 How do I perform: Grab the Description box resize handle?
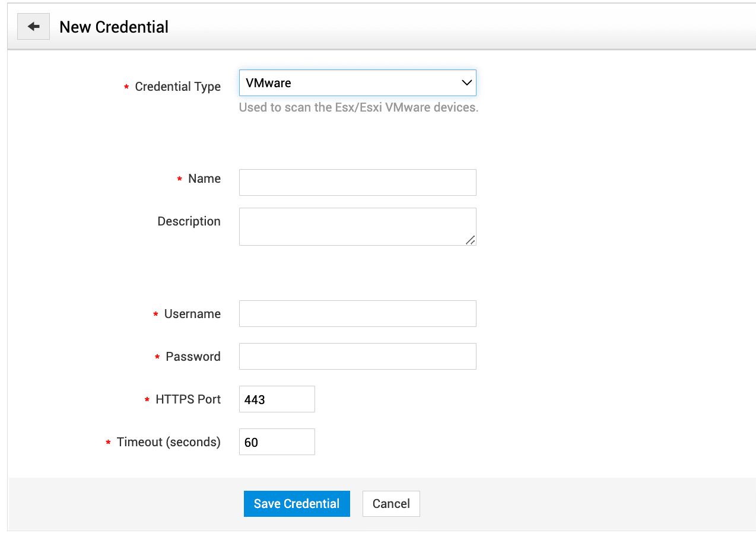coord(470,240)
